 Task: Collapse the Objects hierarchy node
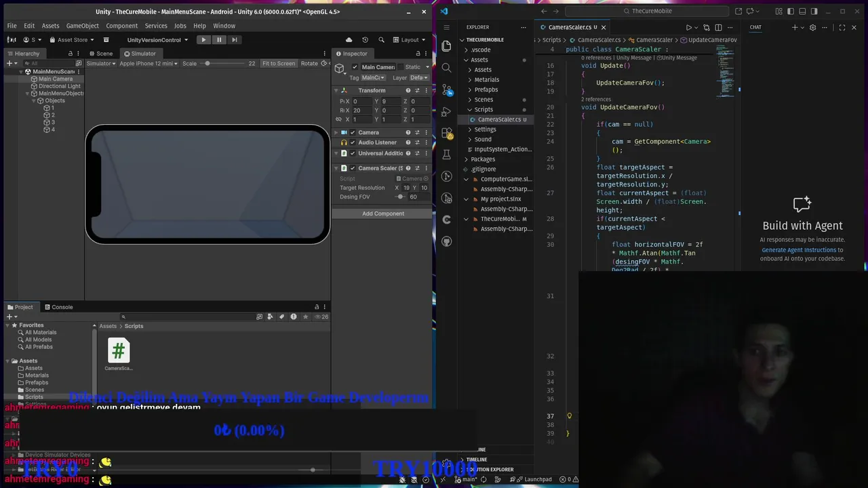pos(34,101)
